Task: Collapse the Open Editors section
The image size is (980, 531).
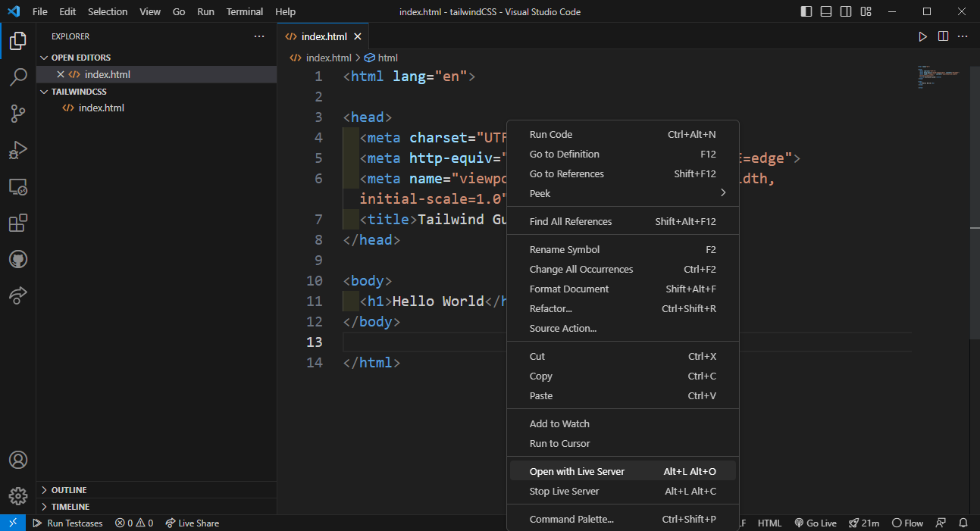Action: pyautogui.click(x=80, y=58)
